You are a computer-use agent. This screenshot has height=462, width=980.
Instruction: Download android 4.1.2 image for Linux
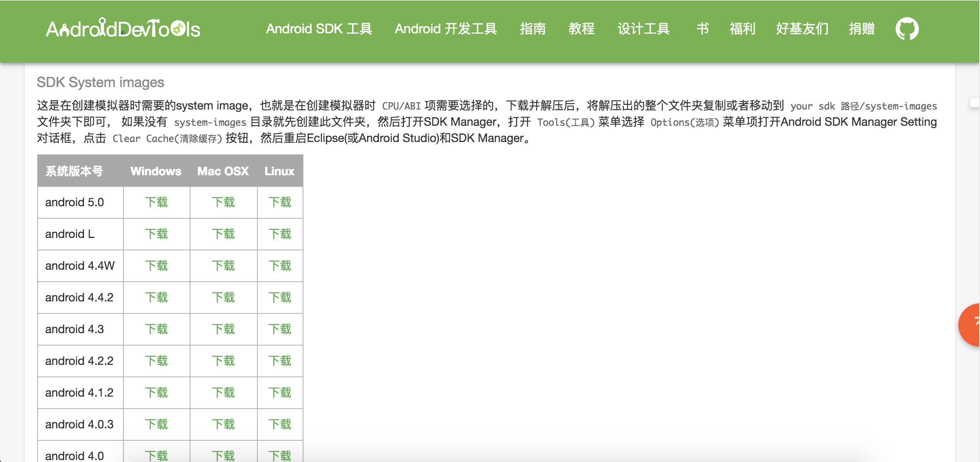(280, 392)
